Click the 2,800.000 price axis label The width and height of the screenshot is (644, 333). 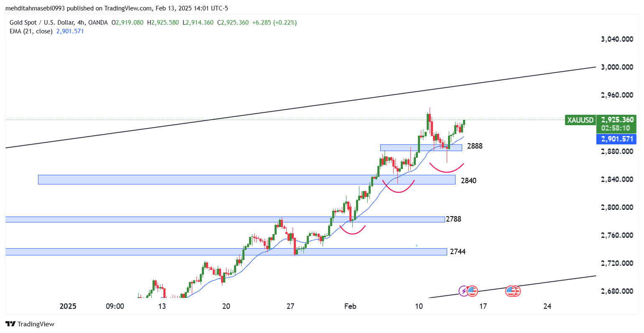coord(617,207)
